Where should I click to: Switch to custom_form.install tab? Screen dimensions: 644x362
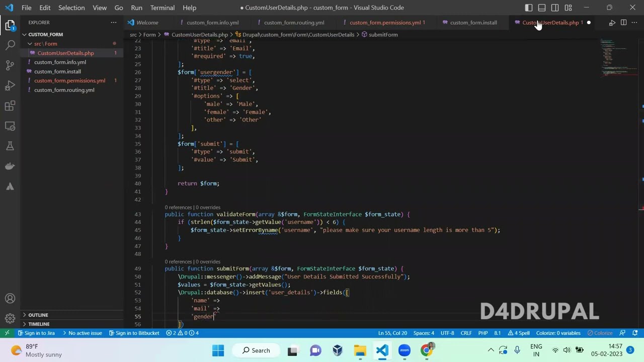pyautogui.click(x=473, y=23)
